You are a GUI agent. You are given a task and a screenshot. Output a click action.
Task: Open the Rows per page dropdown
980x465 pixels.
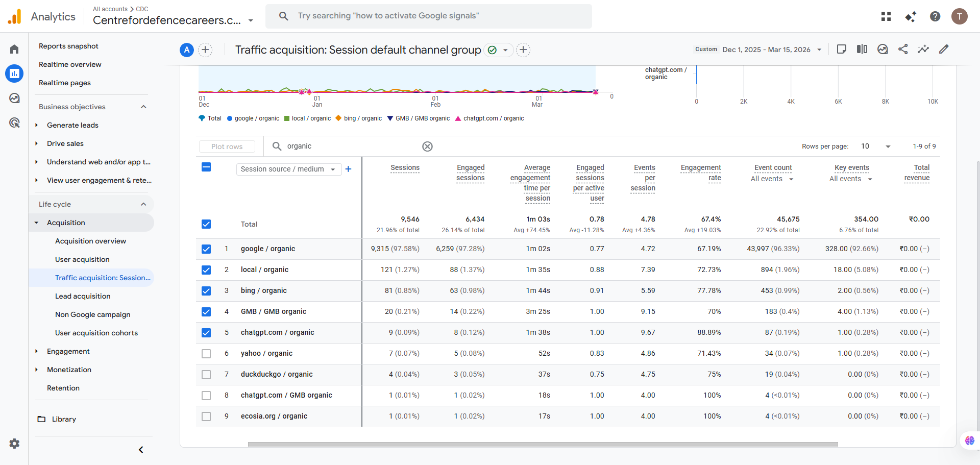click(875, 146)
